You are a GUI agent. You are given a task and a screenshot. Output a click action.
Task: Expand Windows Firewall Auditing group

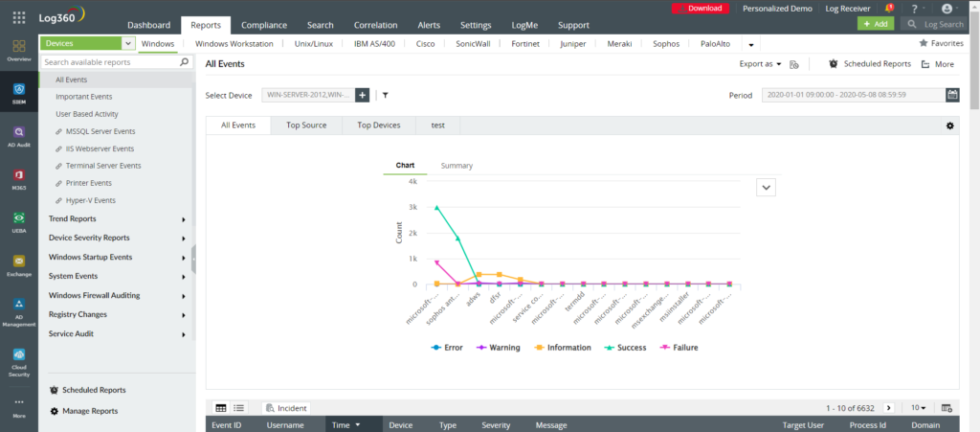pyautogui.click(x=117, y=296)
